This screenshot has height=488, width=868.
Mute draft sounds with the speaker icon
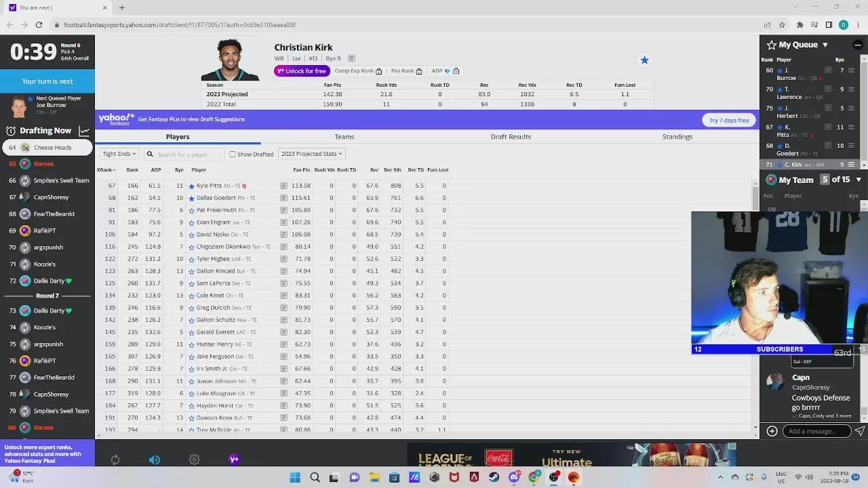click(155, 460)
